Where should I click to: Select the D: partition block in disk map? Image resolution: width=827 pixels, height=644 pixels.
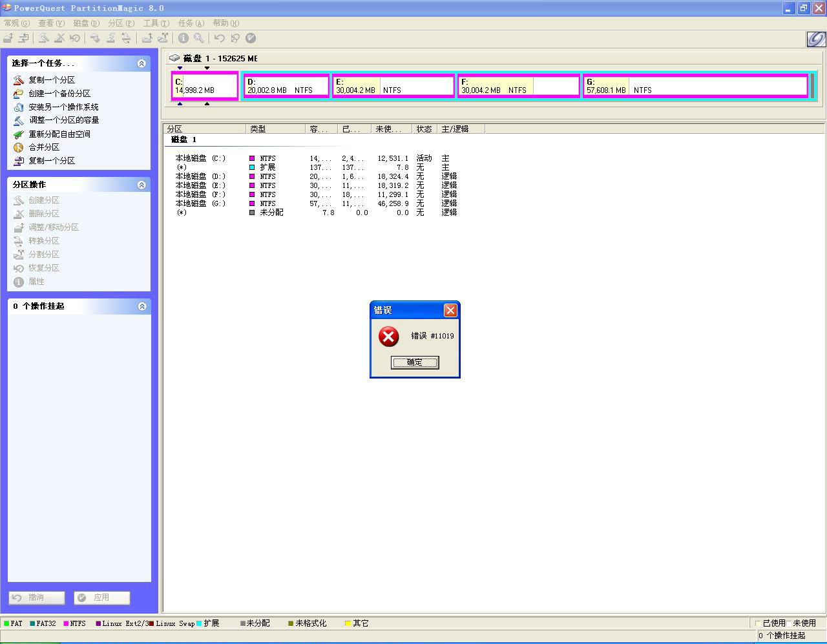(286, 86)
